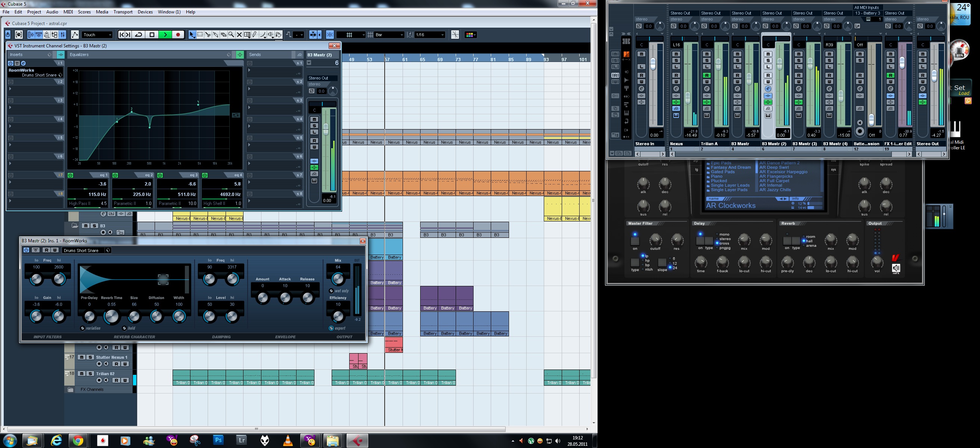Toggle hold in RoomWorks
Screen dimensions: 980x448
coord(124,328)
